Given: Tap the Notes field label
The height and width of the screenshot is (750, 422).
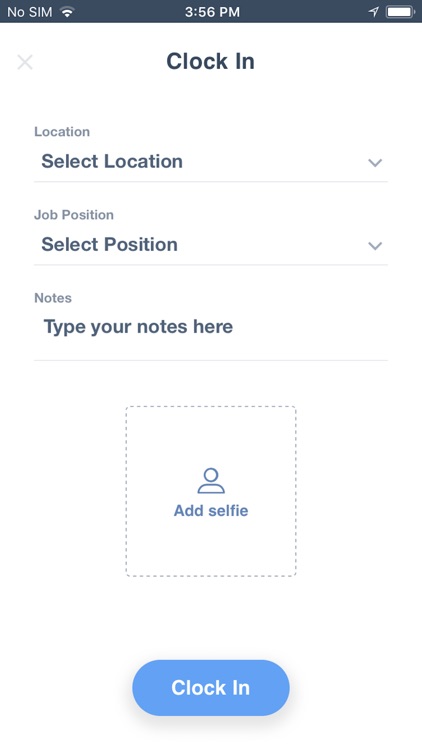Looking at the screenshot, I should click(x=53, y=298).
